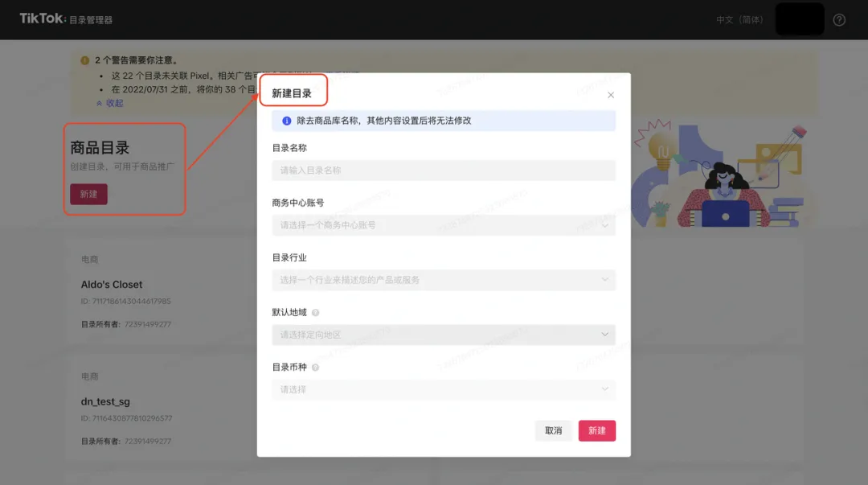
Task: Focus the 目录名称 input field
Action: [444, 171]
